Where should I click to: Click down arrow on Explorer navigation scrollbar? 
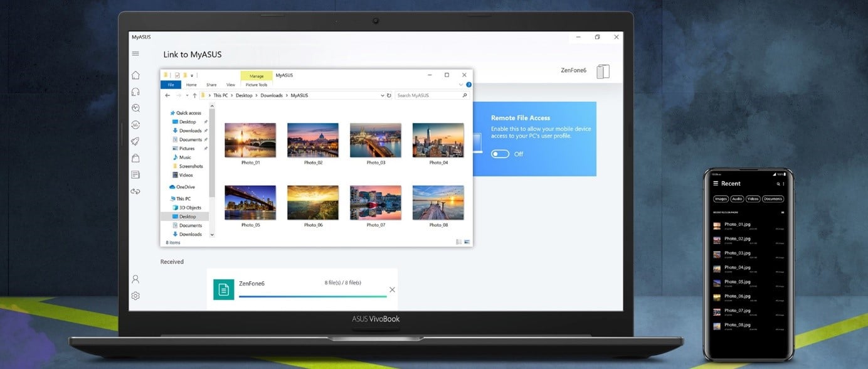(212, 234)
